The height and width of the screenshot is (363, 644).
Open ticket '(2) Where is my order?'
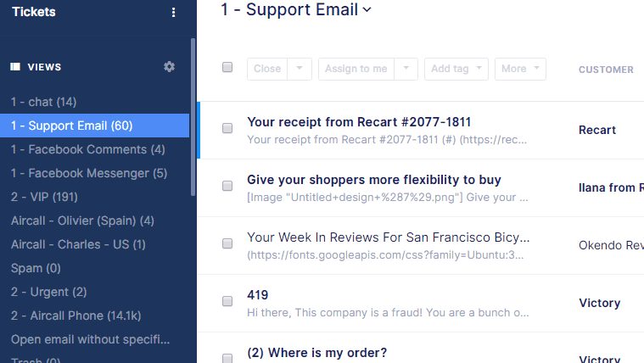click(x=317, y=353)
